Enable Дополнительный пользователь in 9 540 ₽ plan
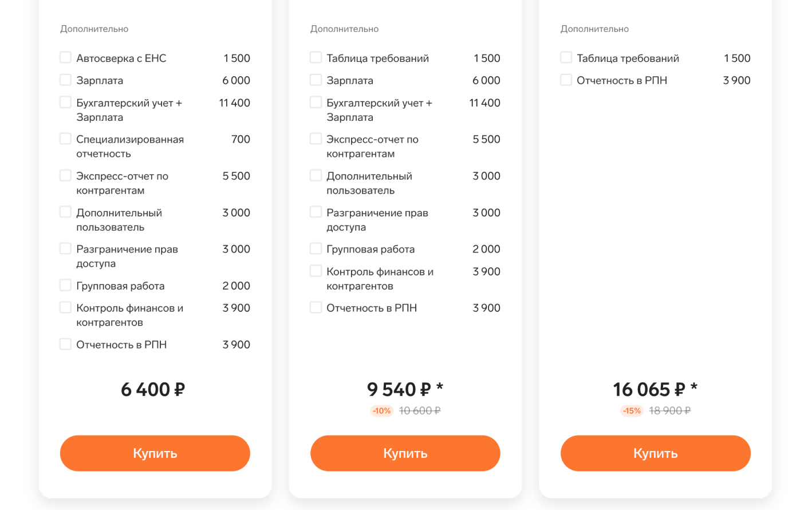Viewport: 812px width, 510px height. coord(316,176)
